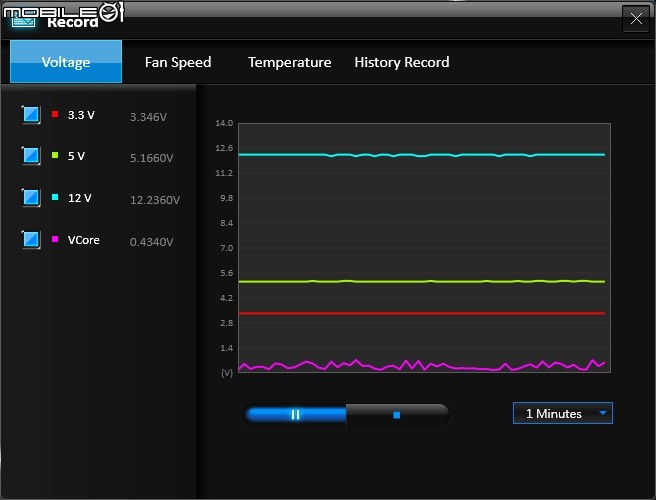Click the green 5 V graph line
This screenshot has width=656, height=500.
(422, 282)
